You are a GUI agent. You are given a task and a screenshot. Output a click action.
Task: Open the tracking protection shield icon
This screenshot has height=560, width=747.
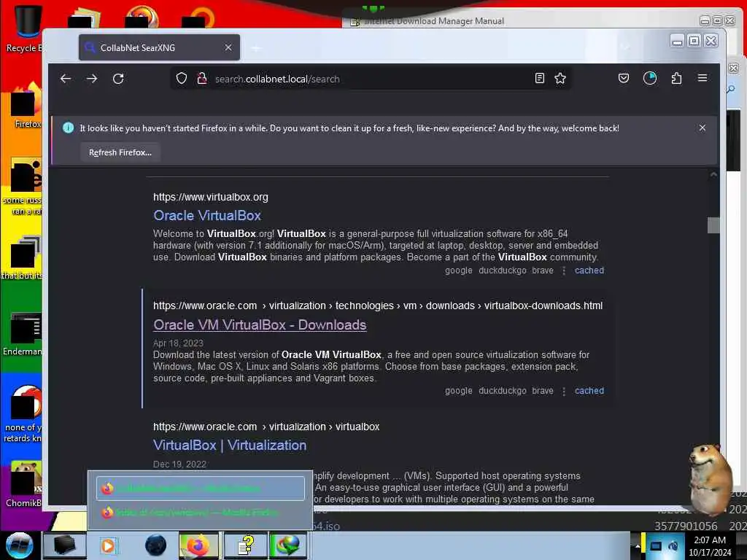[182, 79]
